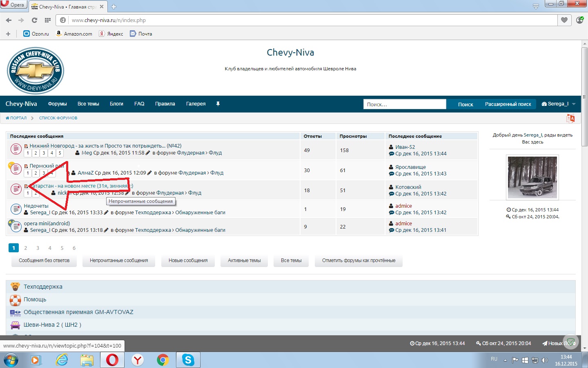588x368 pixels.
Task: Open the Галерея menu item
Action: coord(196,104)
